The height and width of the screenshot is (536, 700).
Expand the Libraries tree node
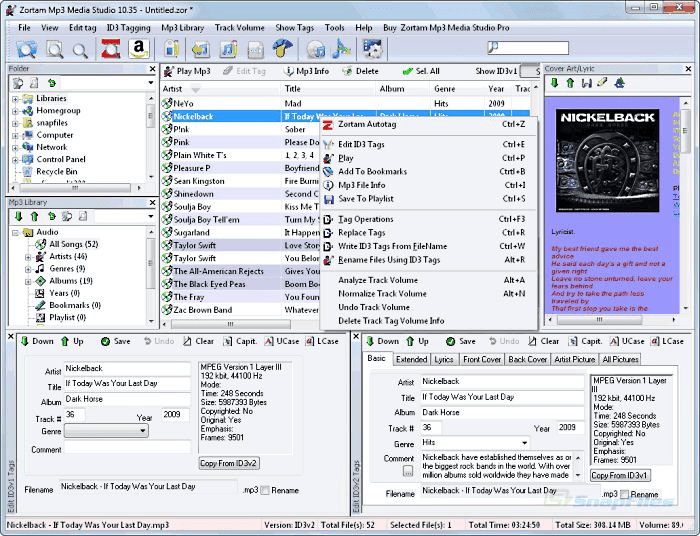pos(15,99)
